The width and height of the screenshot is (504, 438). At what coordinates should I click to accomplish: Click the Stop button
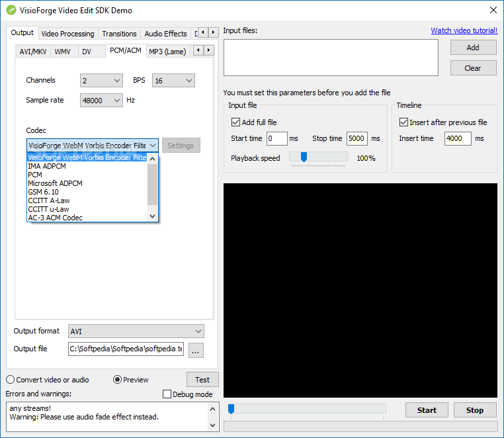point(475,410)
